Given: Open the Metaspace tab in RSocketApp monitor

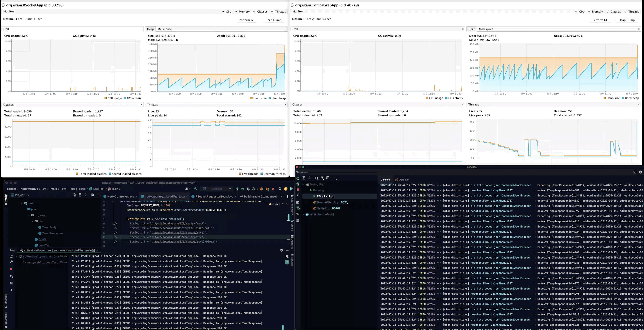Looking at the screenshot, I should coord(165,29).
